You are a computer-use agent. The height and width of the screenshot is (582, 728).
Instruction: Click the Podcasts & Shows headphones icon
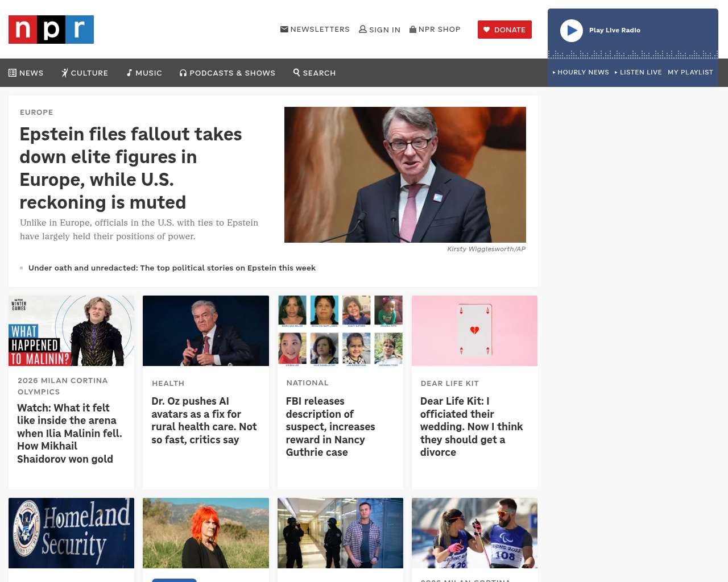(x=183, y=73)
